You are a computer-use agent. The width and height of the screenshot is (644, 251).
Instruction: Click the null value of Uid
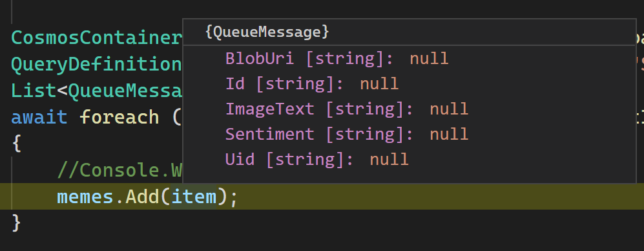[x=389, y=159]
